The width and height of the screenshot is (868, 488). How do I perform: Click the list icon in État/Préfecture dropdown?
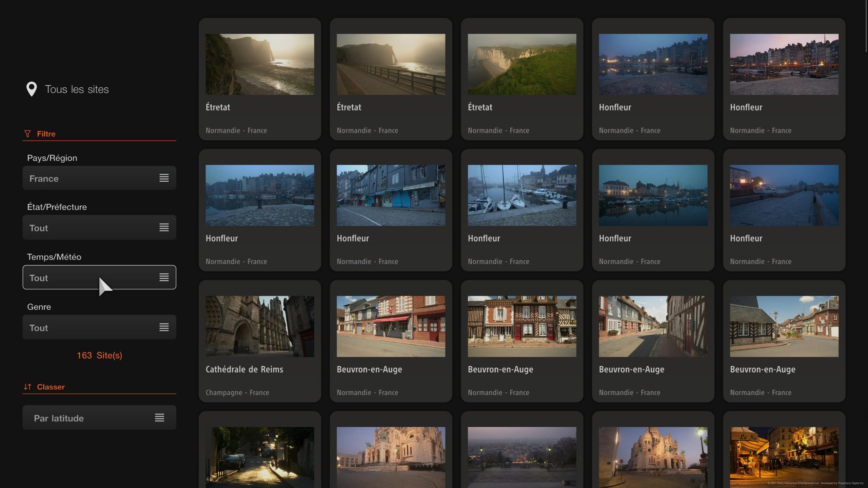[x=164, y=227]
